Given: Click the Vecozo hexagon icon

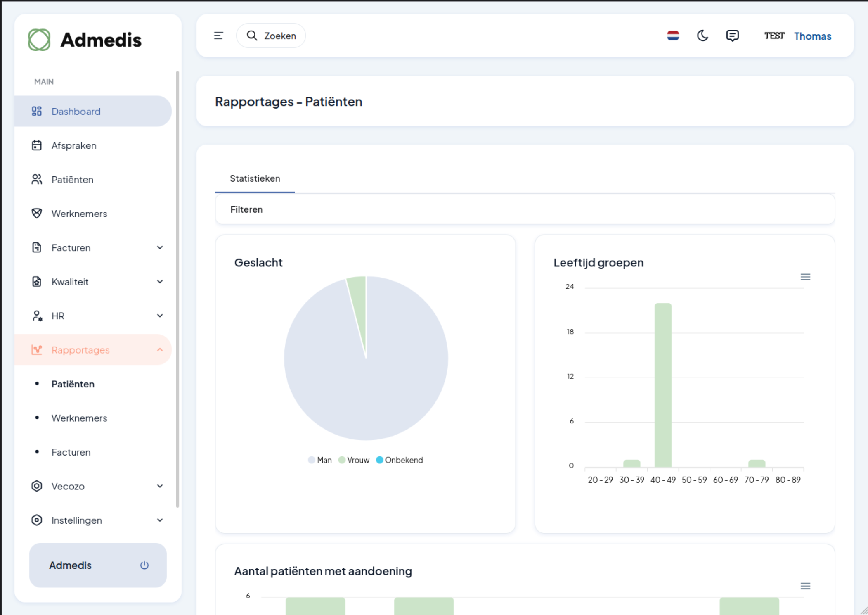Looking at the screenshot, I should [x=37, y=486].
